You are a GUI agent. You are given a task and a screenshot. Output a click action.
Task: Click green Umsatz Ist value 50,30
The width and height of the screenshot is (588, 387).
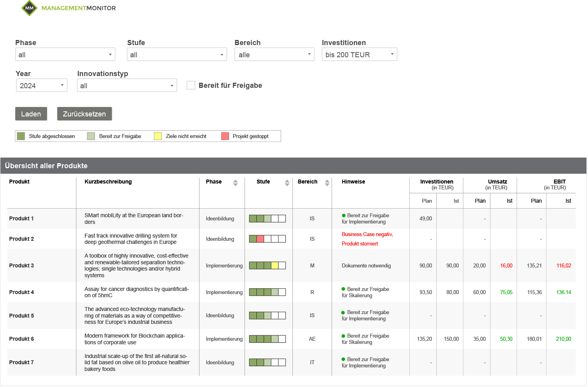pyautogui.click(x=506, y=339)
